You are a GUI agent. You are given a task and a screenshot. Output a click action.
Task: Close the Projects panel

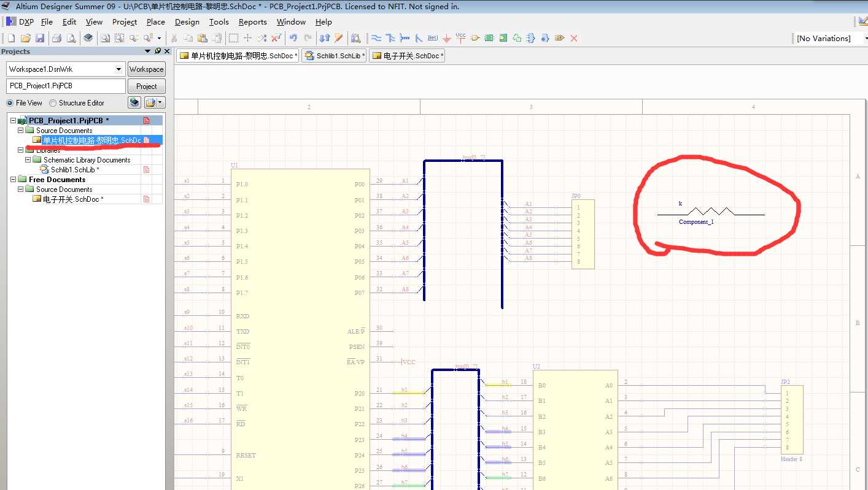167,52
